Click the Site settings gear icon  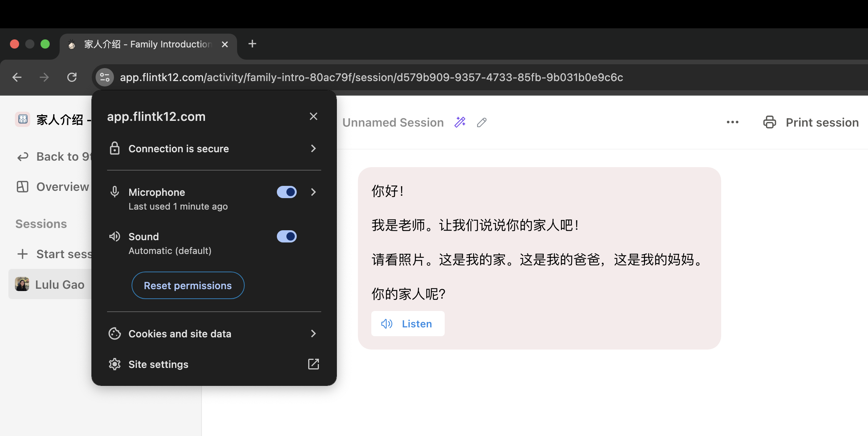[115, 364]
